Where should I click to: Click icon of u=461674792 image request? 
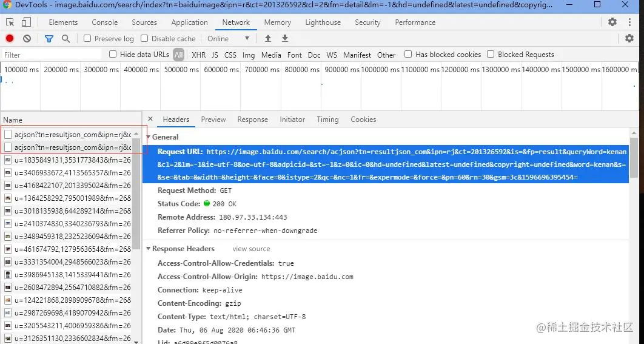pyautogui.click(x=8, y=249)
